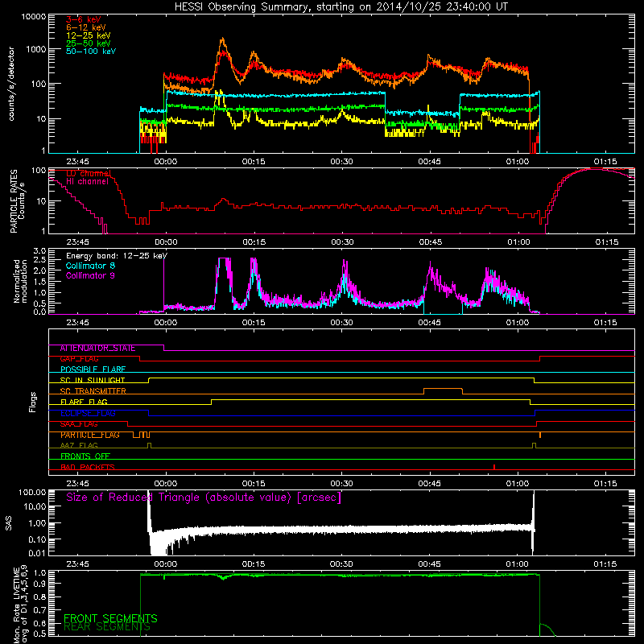Click the 100.00 tick on SAS axis
This screenshot has width=644, height=644.
[x=32, y=493]
